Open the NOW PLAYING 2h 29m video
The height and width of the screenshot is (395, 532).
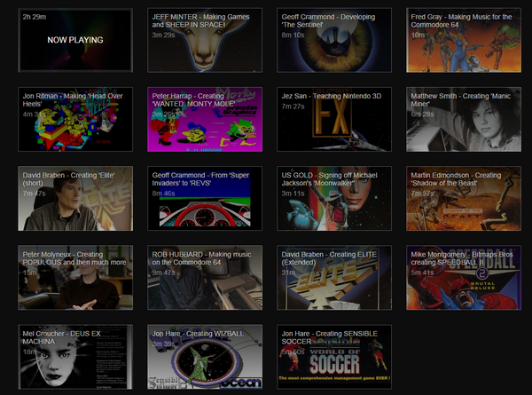coord(75,40)
